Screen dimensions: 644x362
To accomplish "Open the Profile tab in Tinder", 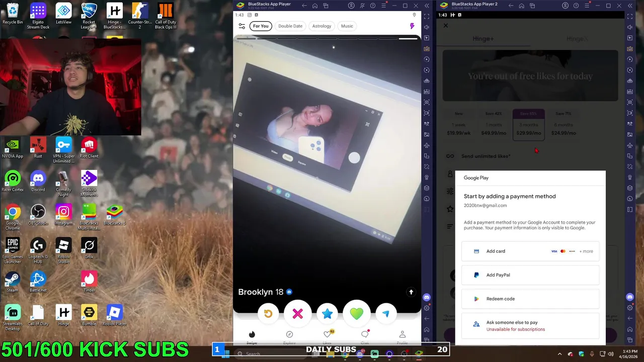I will [x=403, y=337].
